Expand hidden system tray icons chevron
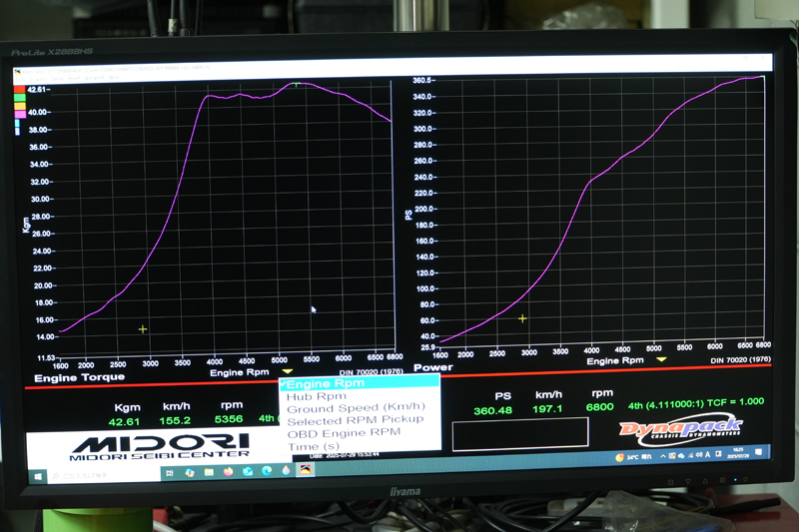Image resolution: width=799 pixels, height=532 pixels. point(663,456)
